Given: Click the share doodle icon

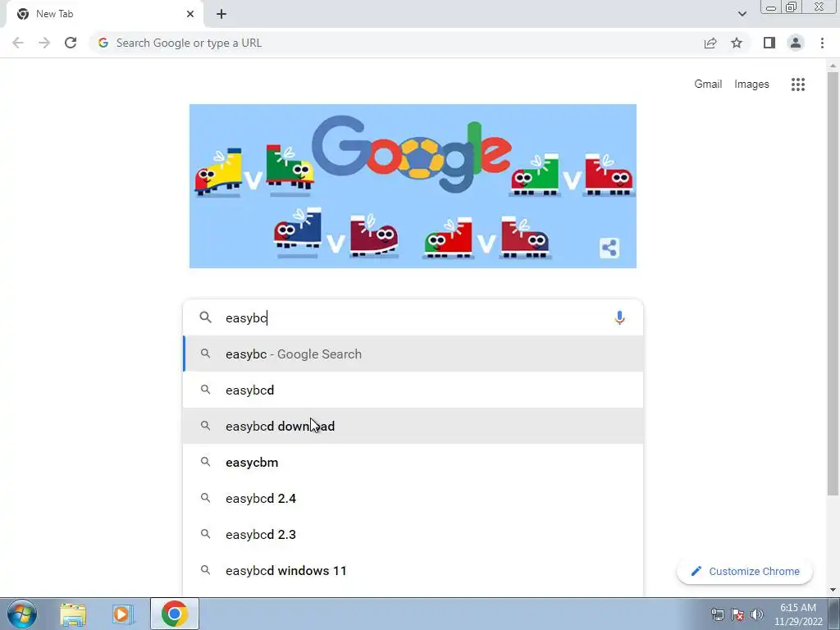Looking at the screenshot, I should pyautogui.click(x=609, y=248).
